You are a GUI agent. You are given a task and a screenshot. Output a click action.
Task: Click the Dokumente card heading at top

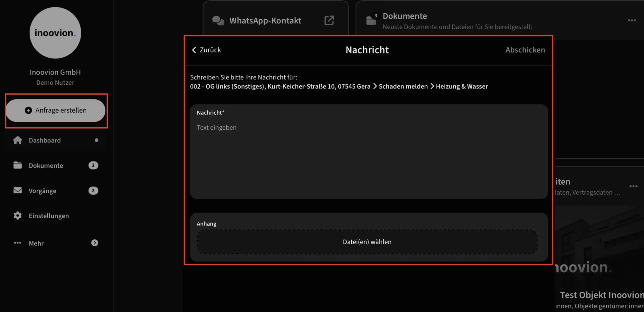click(x=405, y=16)
